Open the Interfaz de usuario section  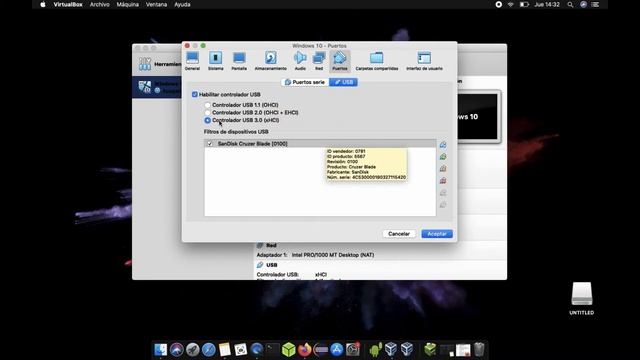(x=424, y=61)
